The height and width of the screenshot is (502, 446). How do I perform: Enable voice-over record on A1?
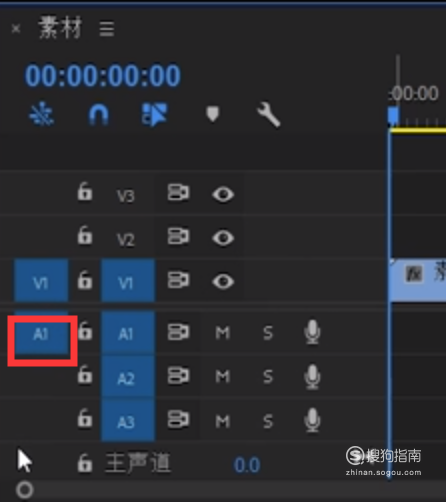[312, 332]
